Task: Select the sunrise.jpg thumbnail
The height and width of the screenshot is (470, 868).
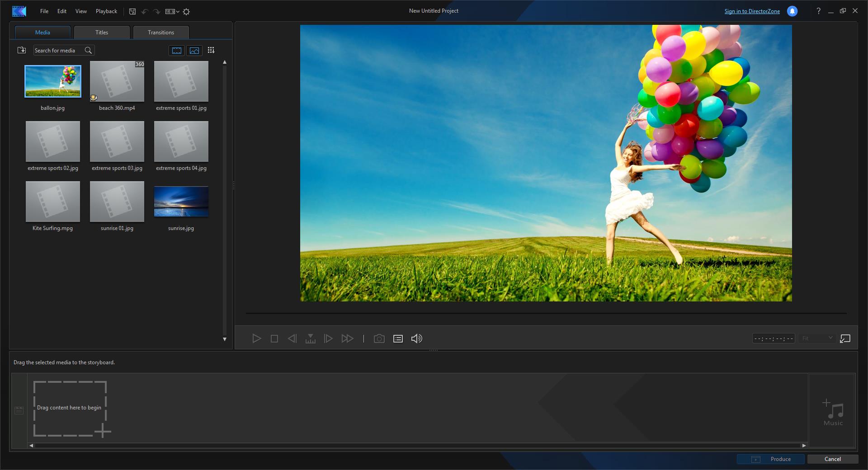Action: 181,202
